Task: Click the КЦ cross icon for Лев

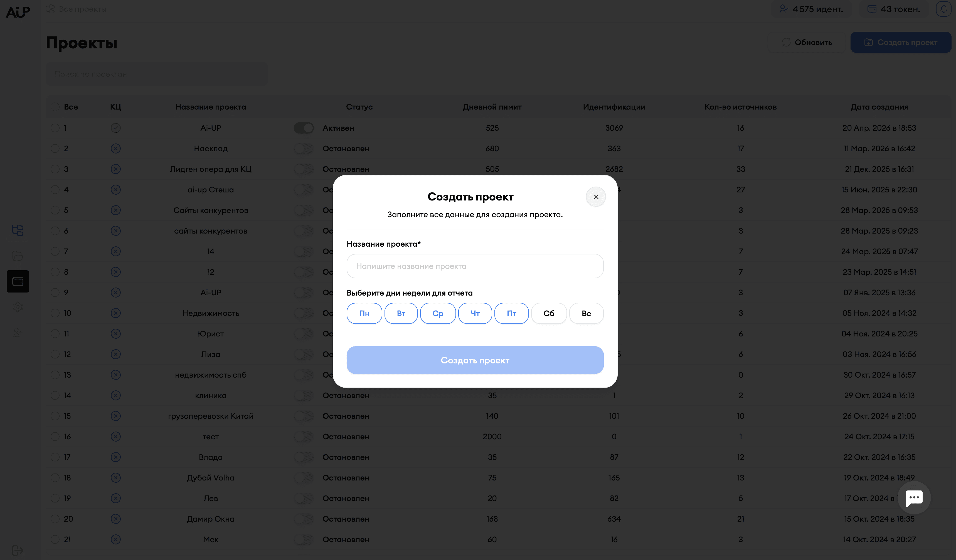Action: click(116, 498)
